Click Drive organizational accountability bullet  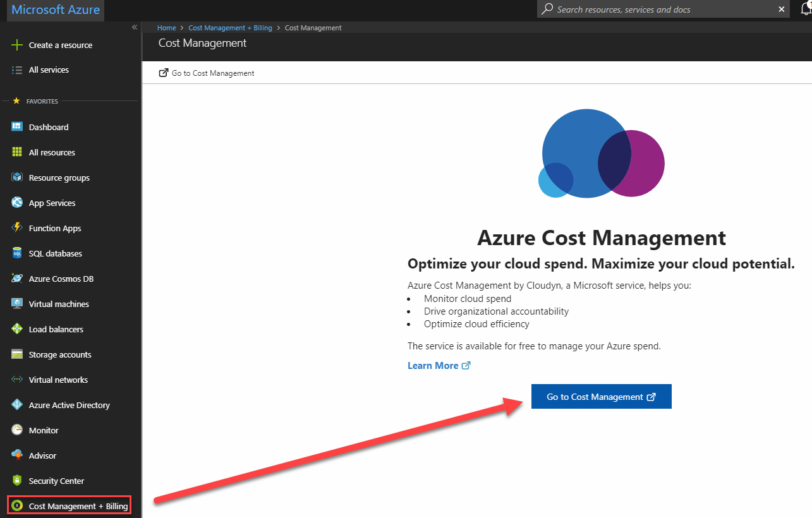(496, 311)
